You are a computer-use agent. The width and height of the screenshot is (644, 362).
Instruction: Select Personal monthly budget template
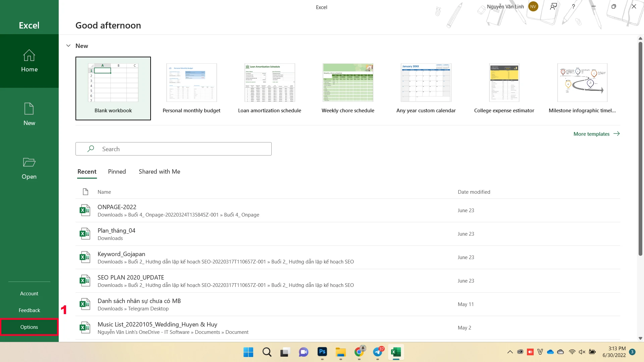192,88
